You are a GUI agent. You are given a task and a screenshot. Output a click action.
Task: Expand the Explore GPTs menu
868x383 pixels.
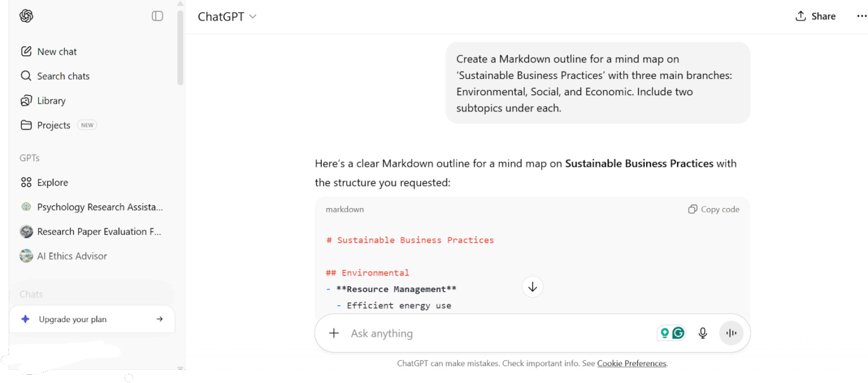(52, 182)
